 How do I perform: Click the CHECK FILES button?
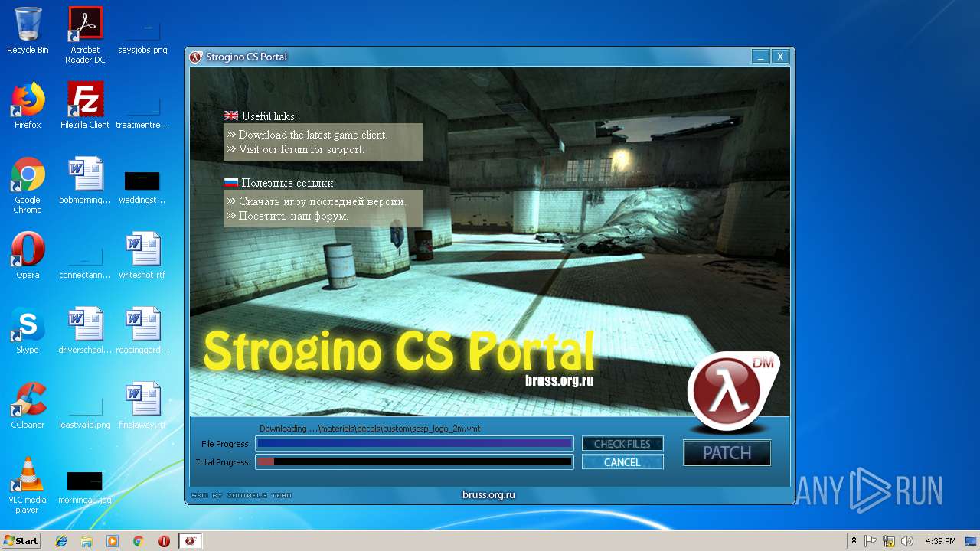[x=622, y=444]
